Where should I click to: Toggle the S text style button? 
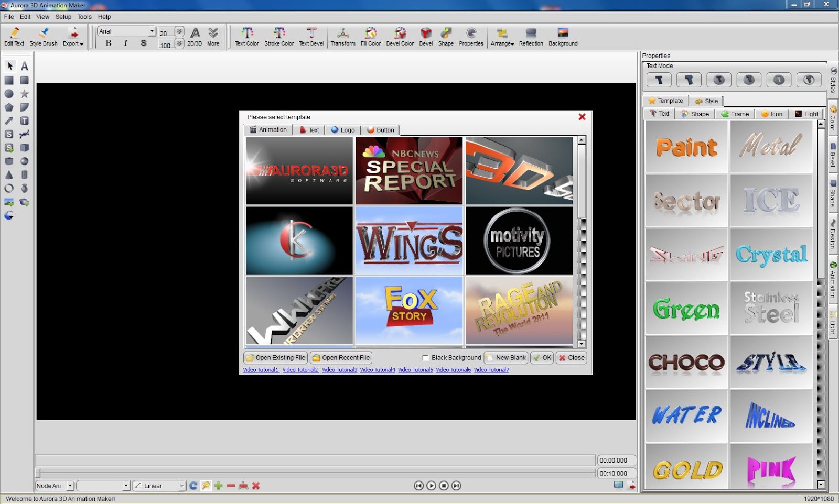pos(144,43)
